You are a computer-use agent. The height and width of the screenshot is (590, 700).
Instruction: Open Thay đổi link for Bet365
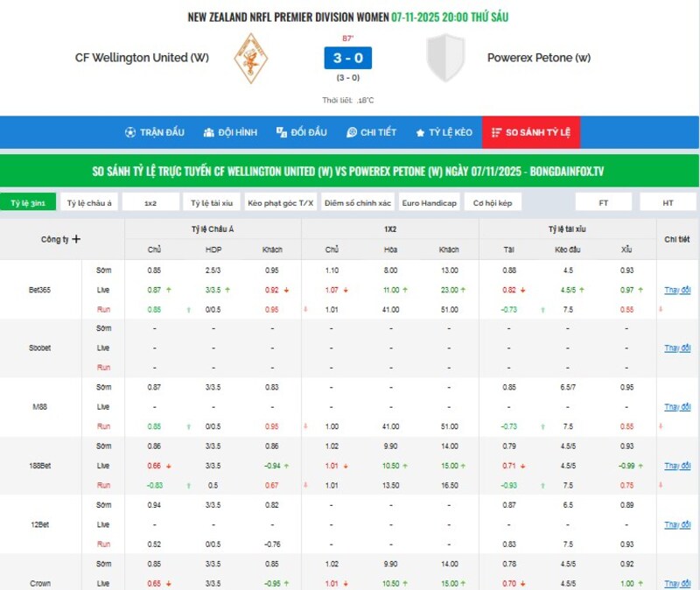(x=677, y=290)
